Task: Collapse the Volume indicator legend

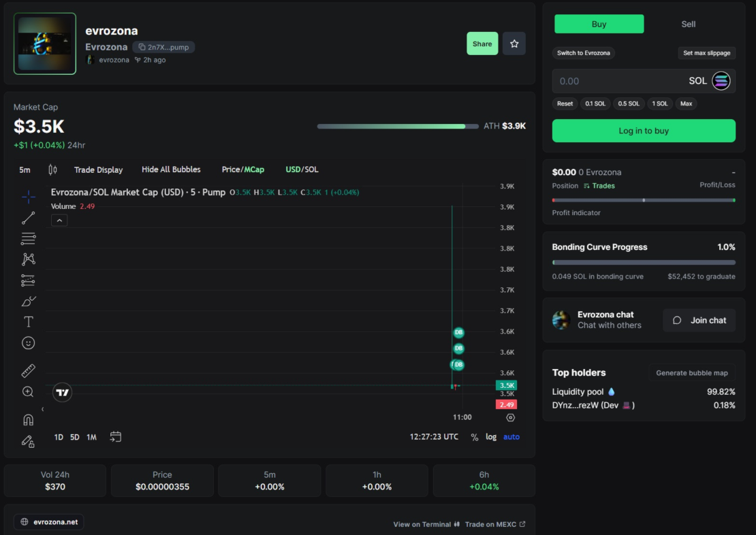Action: [59, 221]
